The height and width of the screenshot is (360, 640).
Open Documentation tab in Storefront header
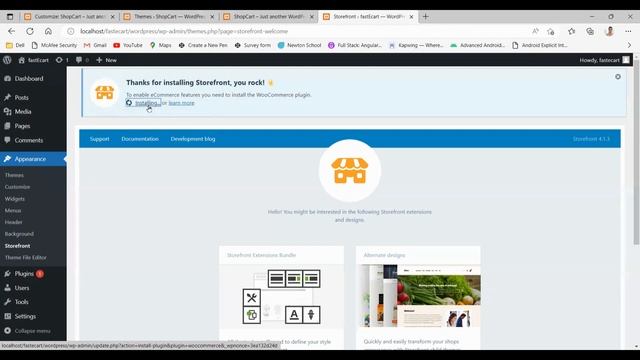tap(140, 139)
